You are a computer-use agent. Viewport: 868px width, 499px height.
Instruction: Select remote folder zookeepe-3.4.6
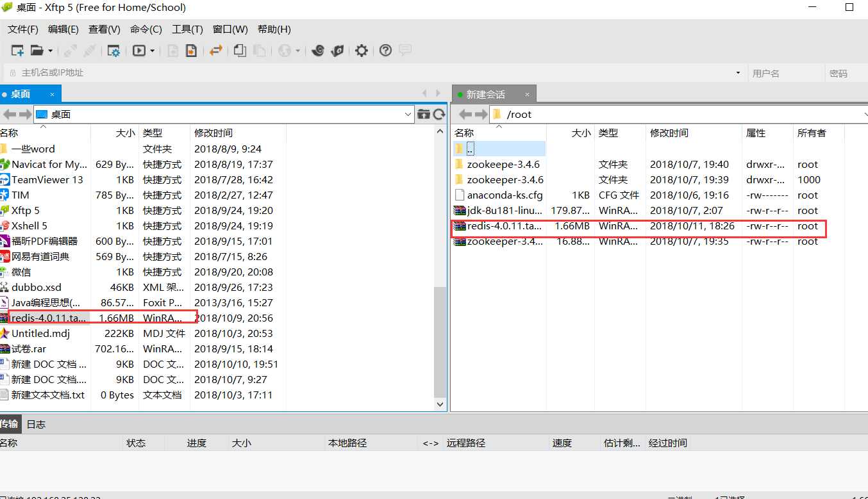coord(503,164)
